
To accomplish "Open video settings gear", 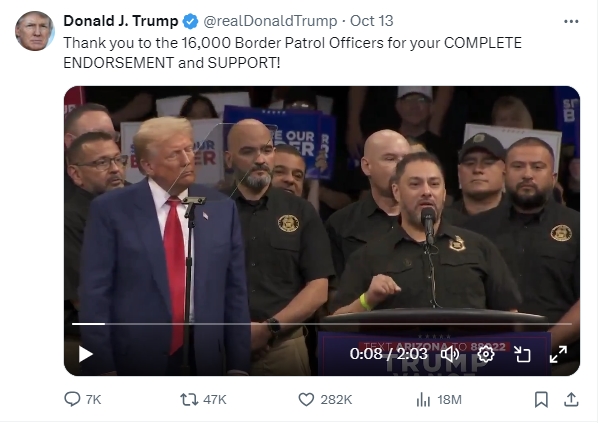I will click(486, 354).
